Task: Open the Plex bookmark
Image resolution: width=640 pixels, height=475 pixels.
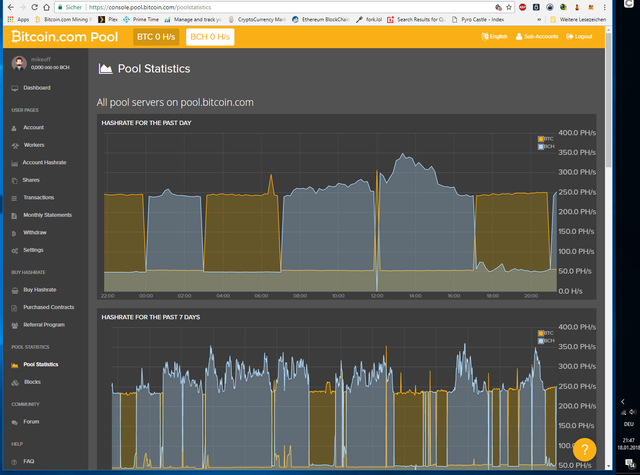Action: coord(108,19)
